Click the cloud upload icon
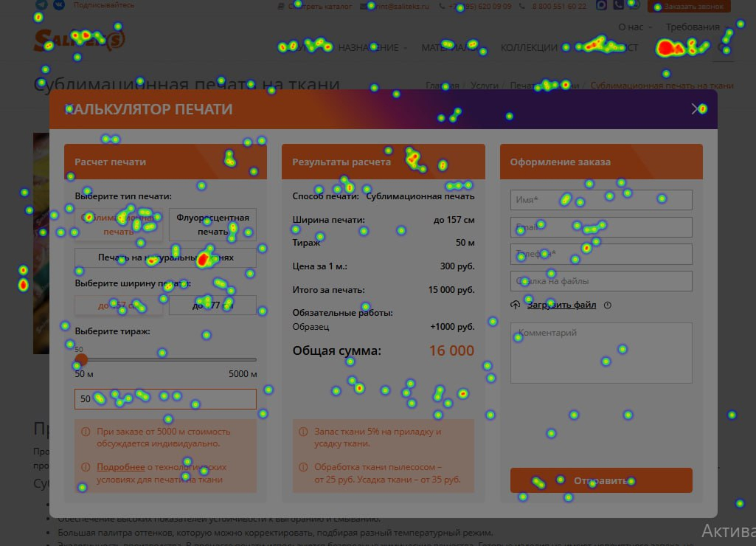The height and width of the screenshot is (546, 756). point(516,305)
